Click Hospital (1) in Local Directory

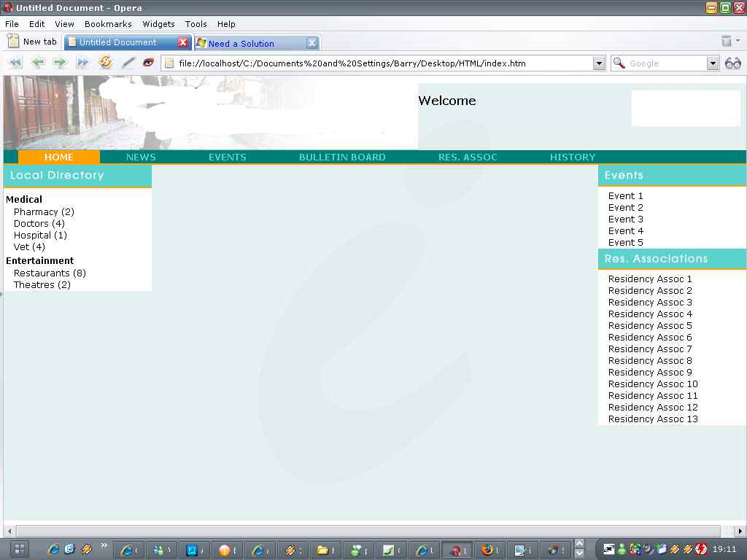pyautogui.click(x=40, y=236)
